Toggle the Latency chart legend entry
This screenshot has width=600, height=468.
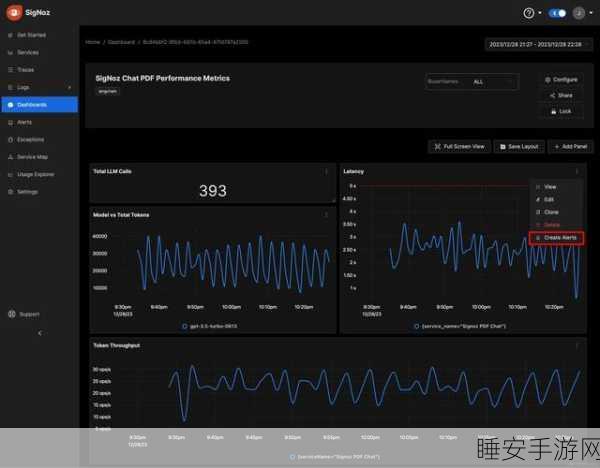tap(460, 326)
